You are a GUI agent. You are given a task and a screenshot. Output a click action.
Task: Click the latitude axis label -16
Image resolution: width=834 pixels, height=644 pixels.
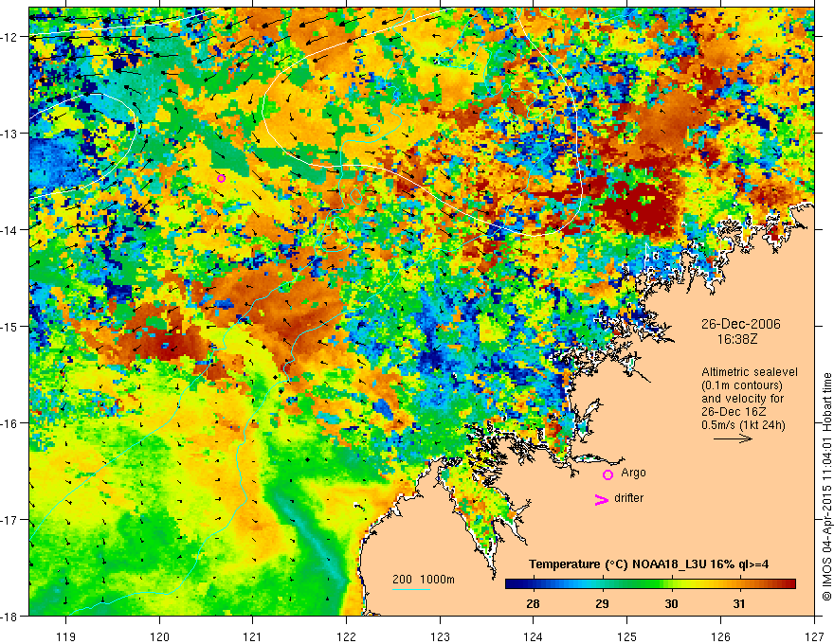(10, 423)
